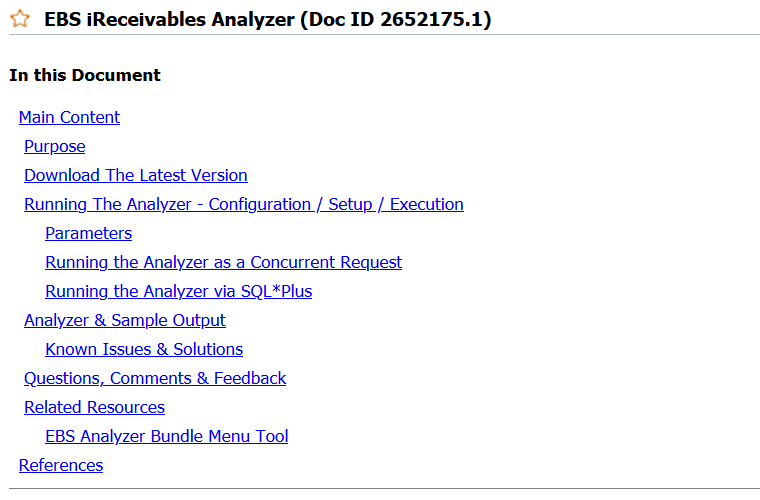Jump to Analyzer & Sample Output
The image size is (760, 500).
point(125,320)
